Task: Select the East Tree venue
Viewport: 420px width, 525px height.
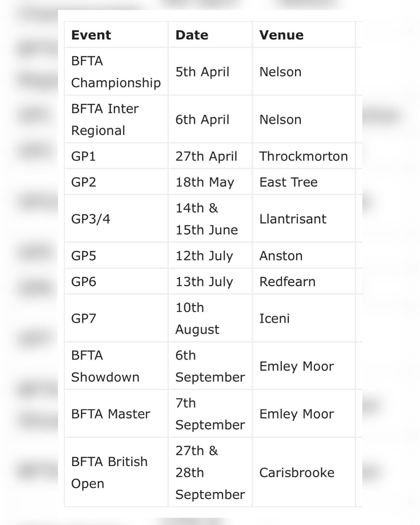Action: pyautogui.click(x=304, y=182)
